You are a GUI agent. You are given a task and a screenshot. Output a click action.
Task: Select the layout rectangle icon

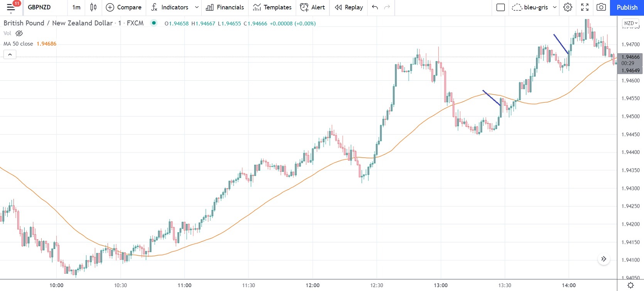(501, 7)
